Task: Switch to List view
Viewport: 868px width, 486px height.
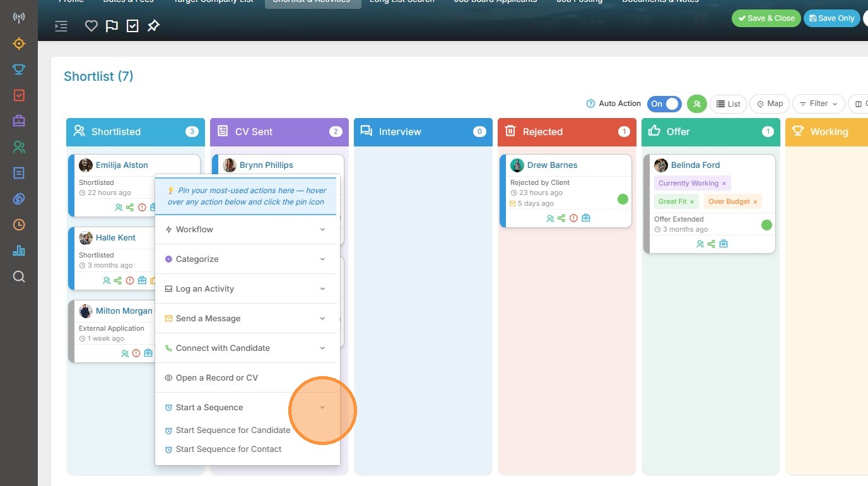Action: click(x=729, y=104)
